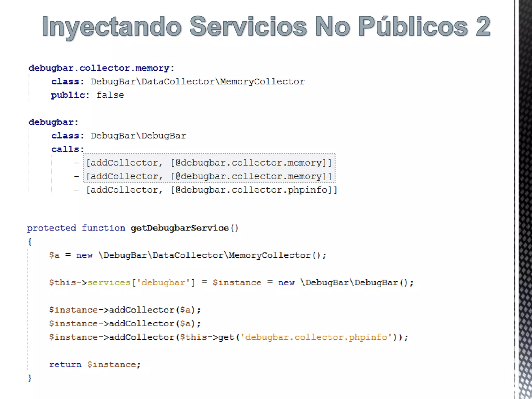The image size is (532, 399).
Task: Click the closing curly brace of the function
Action: (x=30, y=378)
